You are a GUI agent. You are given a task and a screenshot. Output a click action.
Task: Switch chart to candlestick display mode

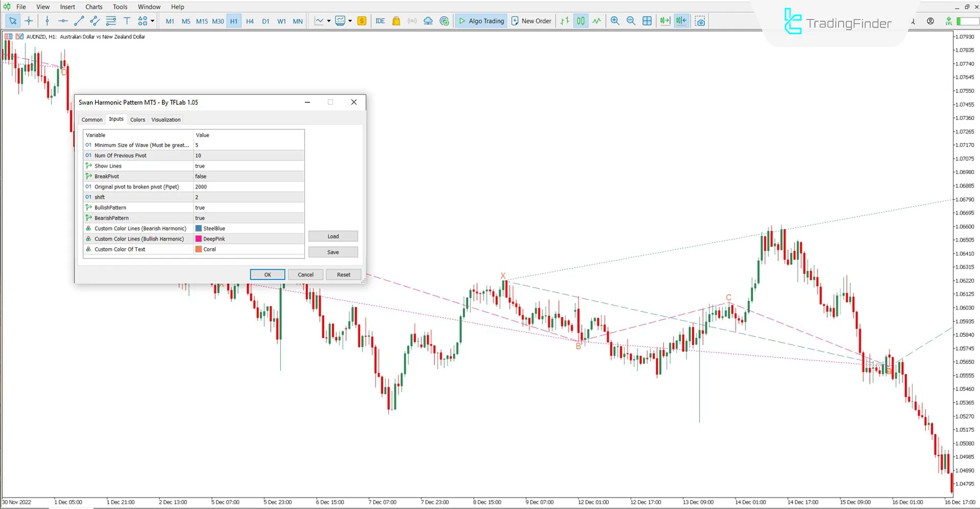(x=581, y=21)
